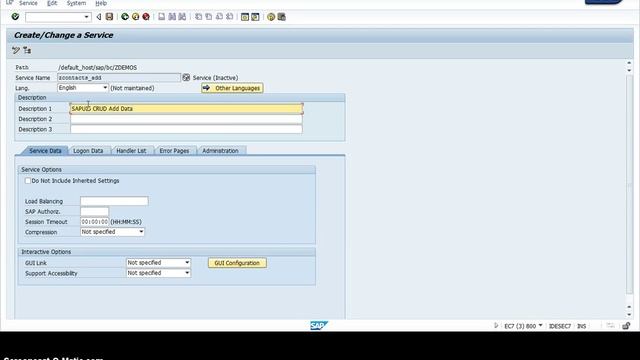Click the Other Languages button
640x360 pixels.
(x=232, y=88)
